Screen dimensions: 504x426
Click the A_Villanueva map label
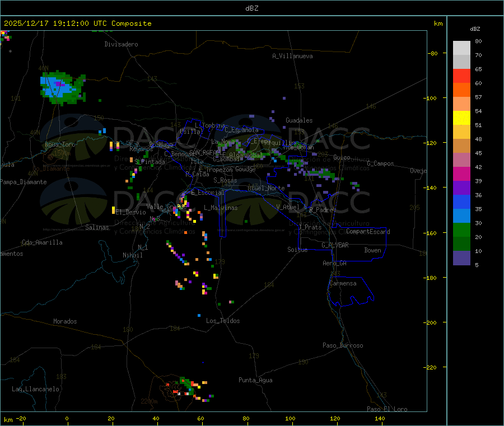click(x=292, y=56)
